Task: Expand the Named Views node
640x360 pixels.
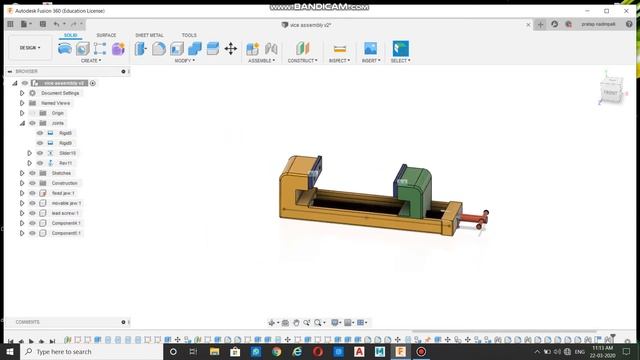Action: [x=22, y=103]
